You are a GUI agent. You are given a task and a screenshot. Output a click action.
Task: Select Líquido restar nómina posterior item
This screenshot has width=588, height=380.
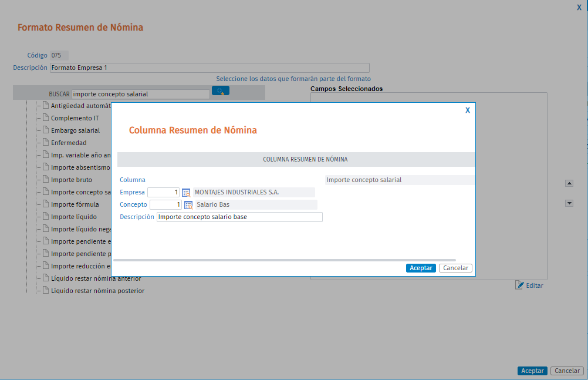pyautogui.click(x=97, y=291)
